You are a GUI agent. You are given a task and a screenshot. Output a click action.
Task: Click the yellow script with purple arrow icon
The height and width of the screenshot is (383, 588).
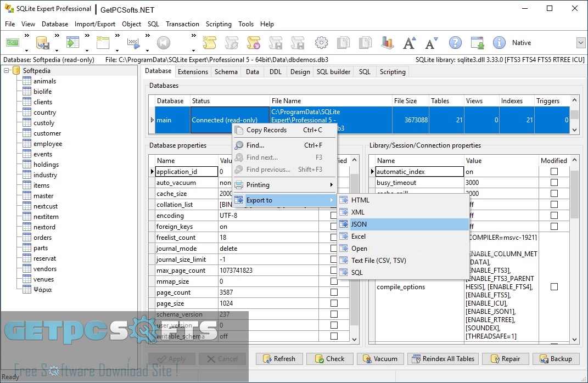254,43
